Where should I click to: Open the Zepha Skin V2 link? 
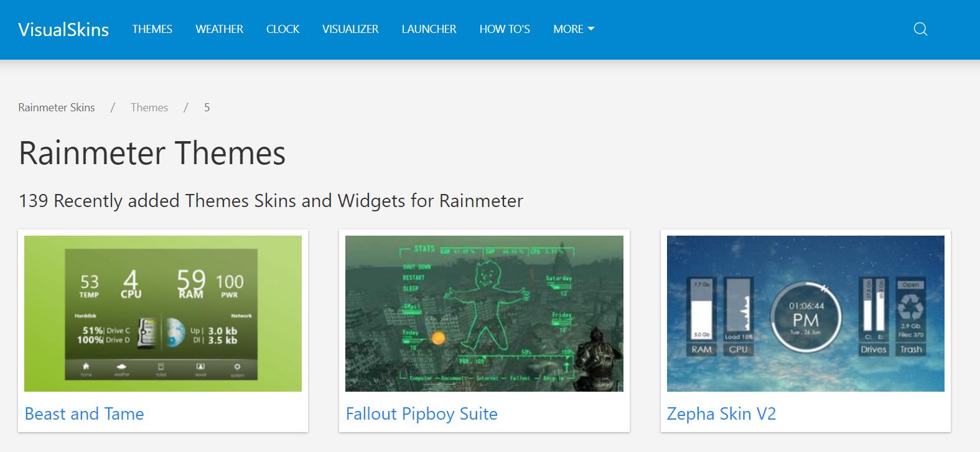click(721, 414)
